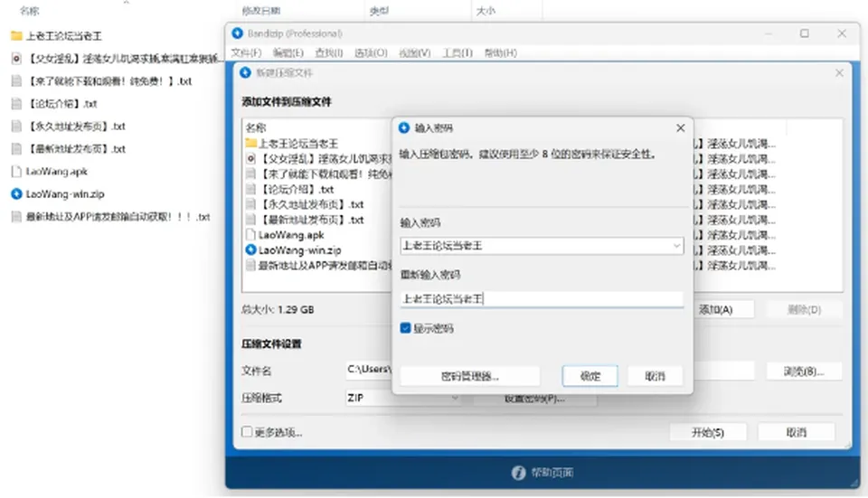Sort Explorer by 名称 column header

tap(29, 11)
